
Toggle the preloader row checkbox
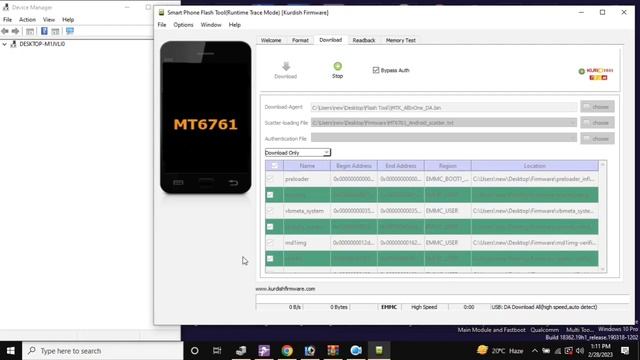(x=270, y=179)
